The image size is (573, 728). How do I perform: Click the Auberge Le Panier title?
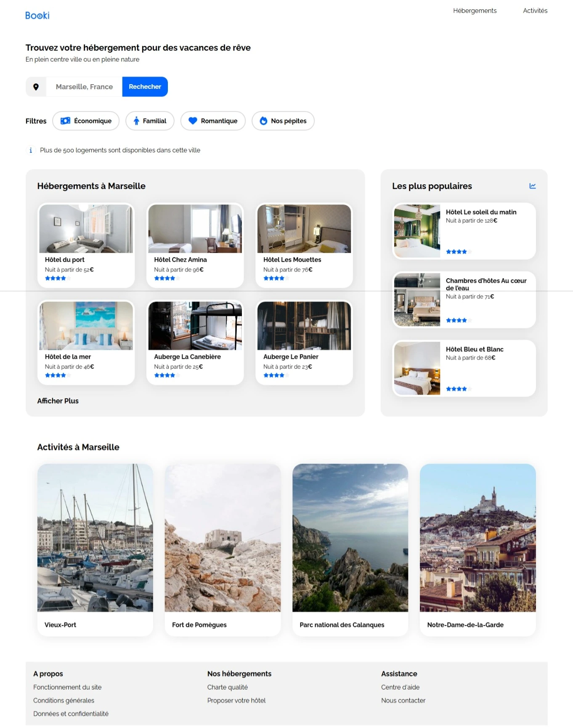pos(291,356)
